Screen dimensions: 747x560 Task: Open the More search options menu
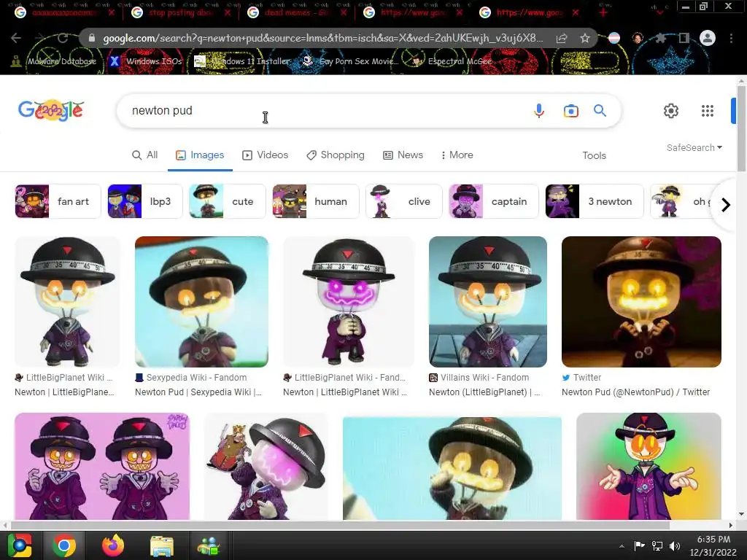457,155
